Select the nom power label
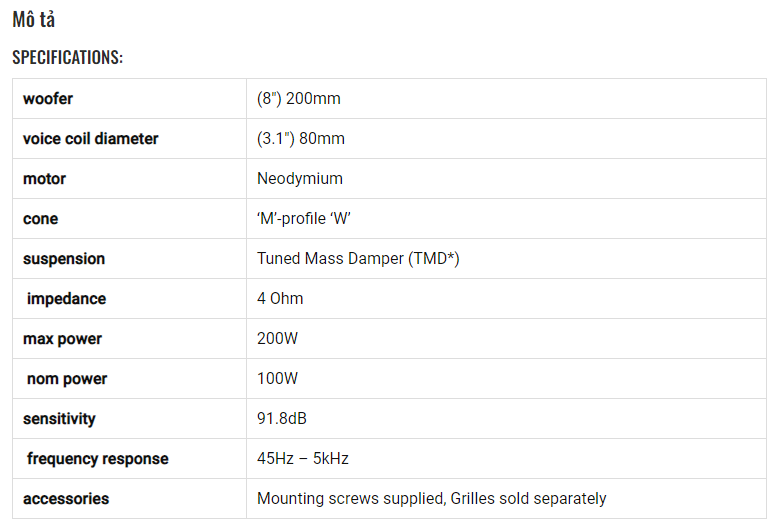Image resolution: width=773 pixels, height=528 pixels. [67, 379]
